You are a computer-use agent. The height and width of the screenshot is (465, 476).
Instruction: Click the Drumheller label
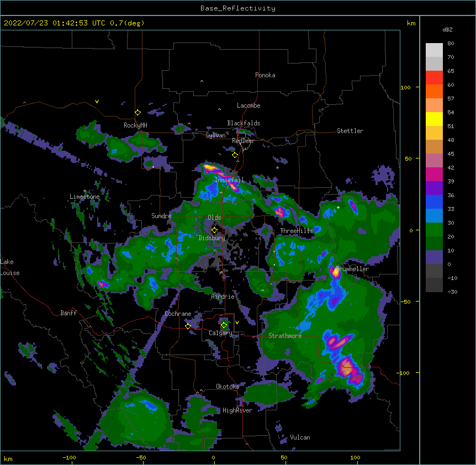(x=353, y=269)
